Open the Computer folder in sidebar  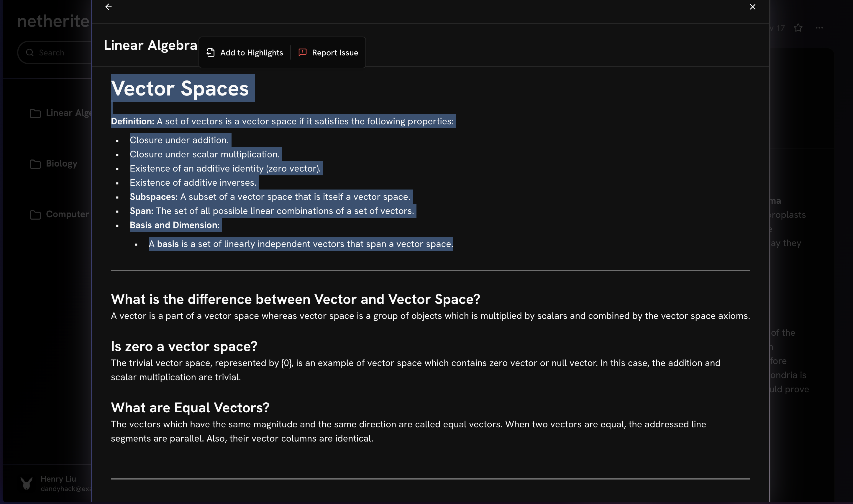(x=67, y=214)
